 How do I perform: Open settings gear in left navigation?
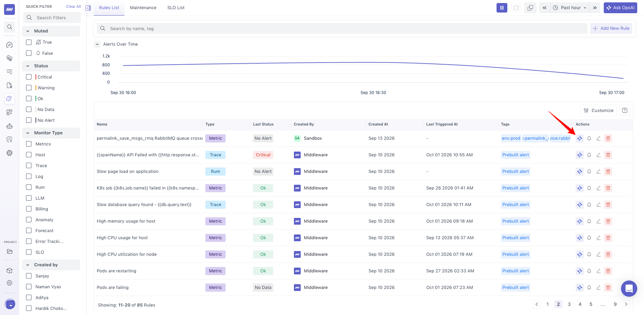pos(9,283)
